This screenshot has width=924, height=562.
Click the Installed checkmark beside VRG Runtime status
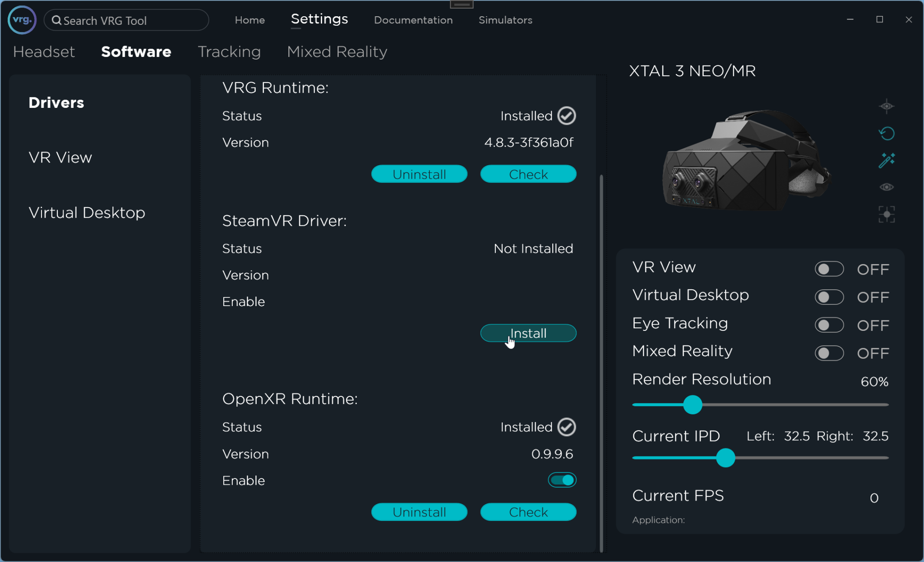(566, 116)
